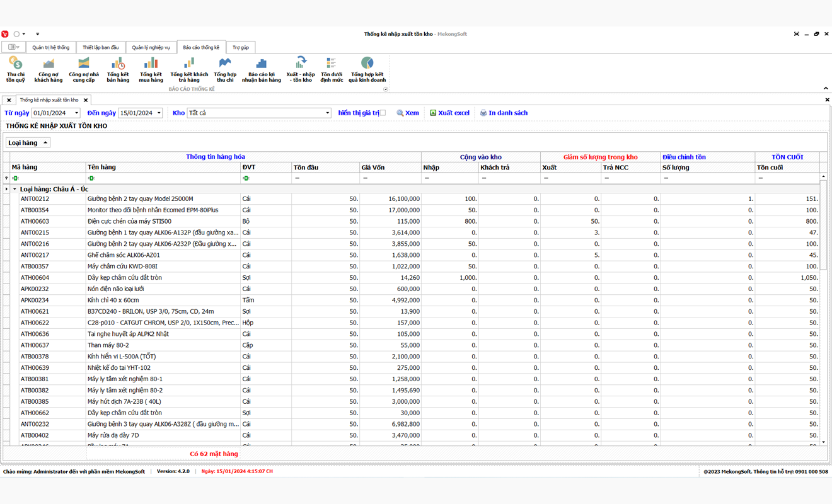Toggle the hiển thị giá trị checkbox

click(x=383, y=113)
